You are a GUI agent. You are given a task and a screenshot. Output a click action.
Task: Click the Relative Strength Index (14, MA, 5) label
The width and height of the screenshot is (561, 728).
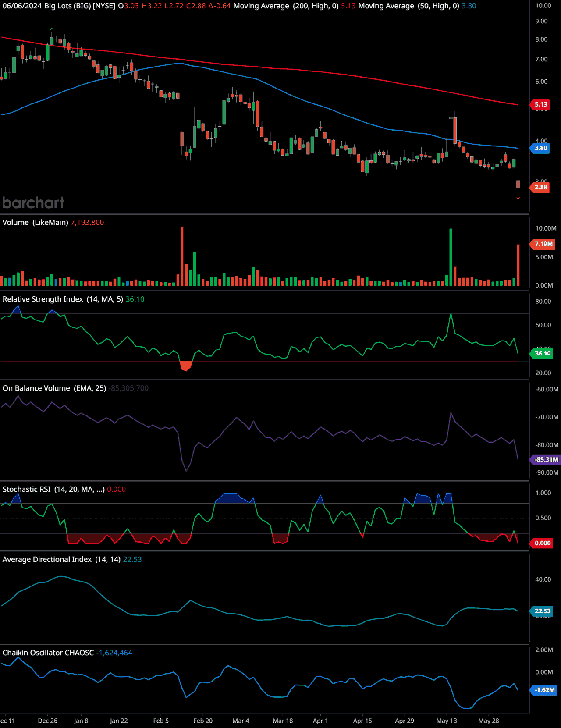coord(63,299)
